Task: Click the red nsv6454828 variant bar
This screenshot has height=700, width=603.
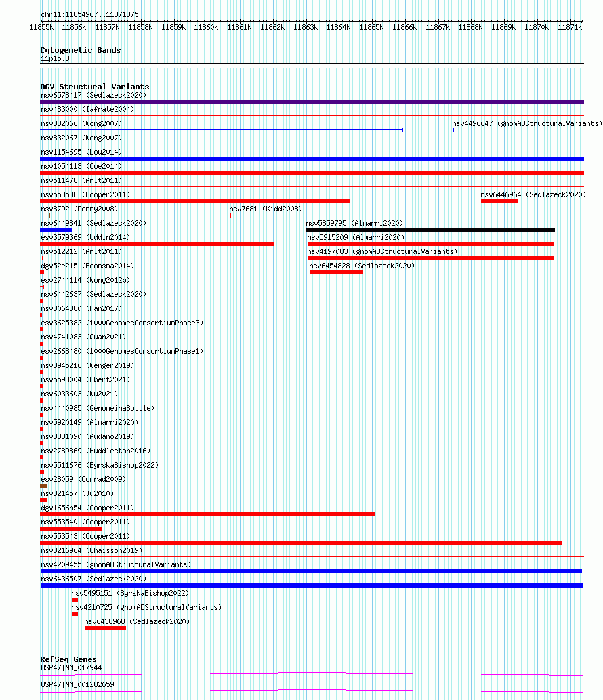Action: coord(336,272)
